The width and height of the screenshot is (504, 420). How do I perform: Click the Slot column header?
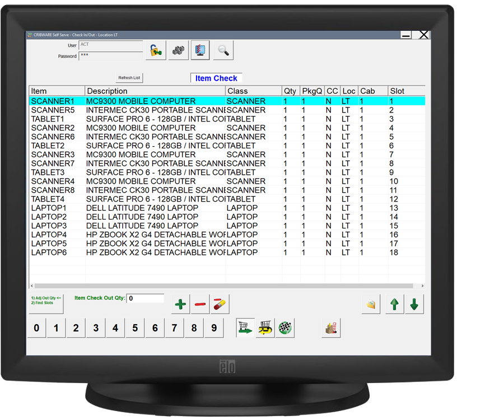[407, 91]
